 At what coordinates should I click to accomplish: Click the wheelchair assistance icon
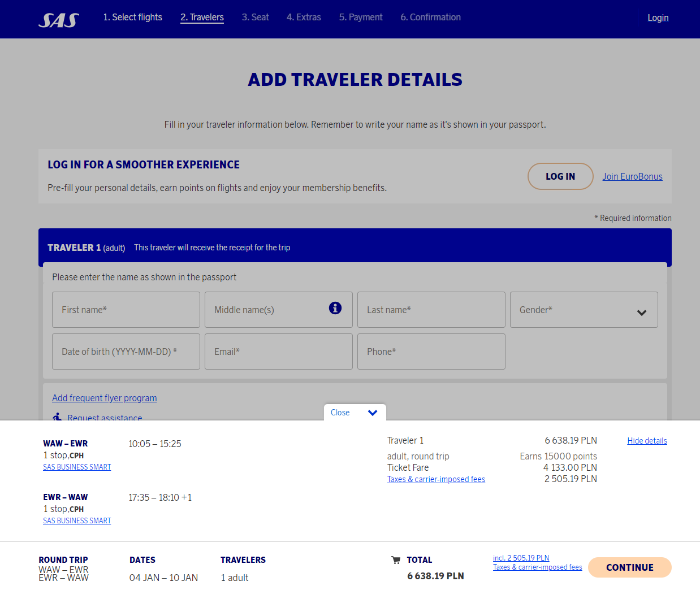pyautogui.click(x=57, y=417)
